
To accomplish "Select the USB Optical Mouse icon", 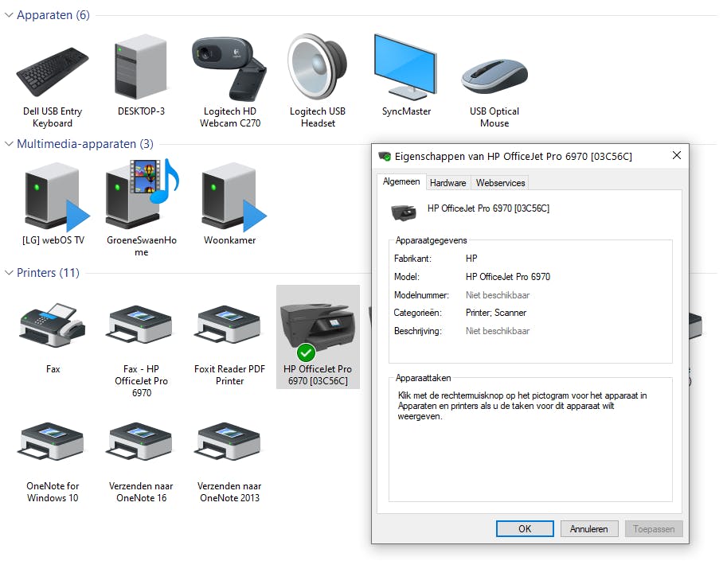I will pyautogui.click(x=494, y=76).
